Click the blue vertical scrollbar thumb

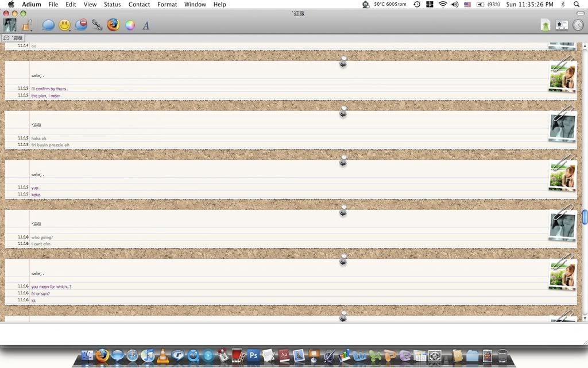tap(585, 217)
